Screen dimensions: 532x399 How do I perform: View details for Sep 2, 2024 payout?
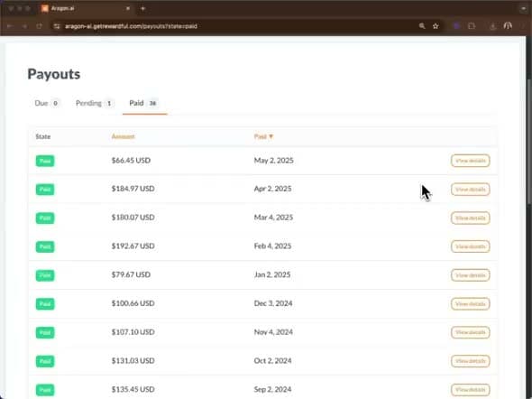tap(471, 389)
